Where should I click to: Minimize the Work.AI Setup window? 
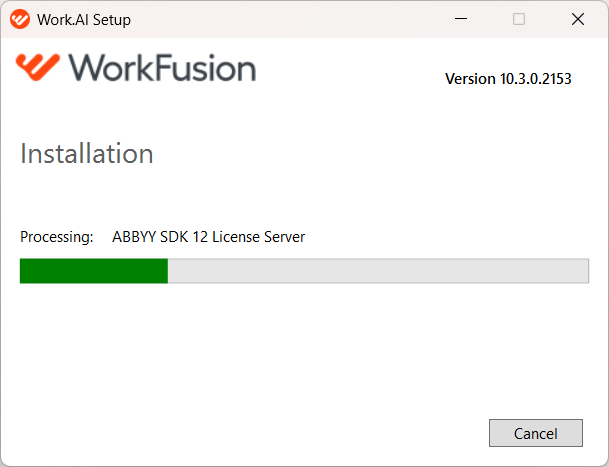pos(461,19)
